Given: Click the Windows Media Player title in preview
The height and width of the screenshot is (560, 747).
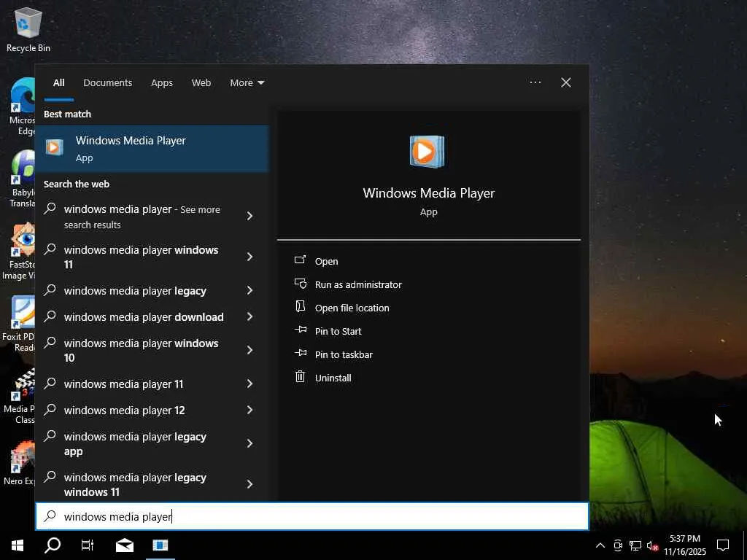Looking at the screenshot, I should 429,193.
